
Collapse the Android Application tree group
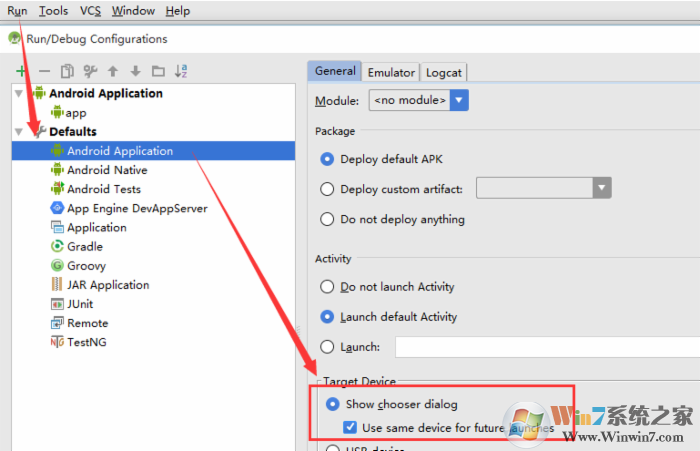[x=19, y=93]
